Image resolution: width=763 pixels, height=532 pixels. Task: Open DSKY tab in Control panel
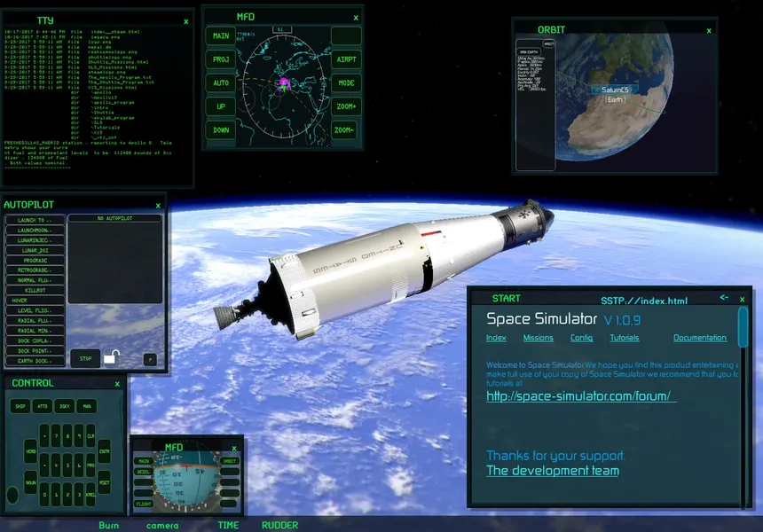65,406
